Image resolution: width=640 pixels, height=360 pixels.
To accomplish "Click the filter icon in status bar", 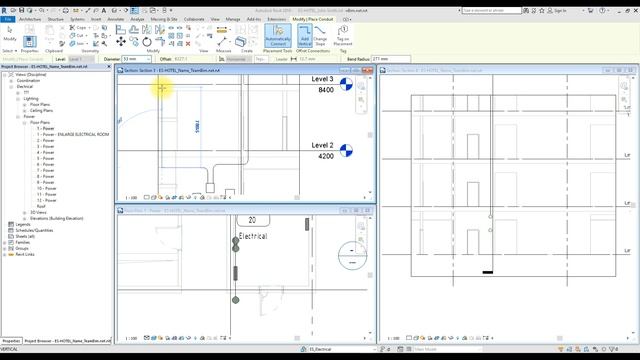I will click(x=612, y=349).
